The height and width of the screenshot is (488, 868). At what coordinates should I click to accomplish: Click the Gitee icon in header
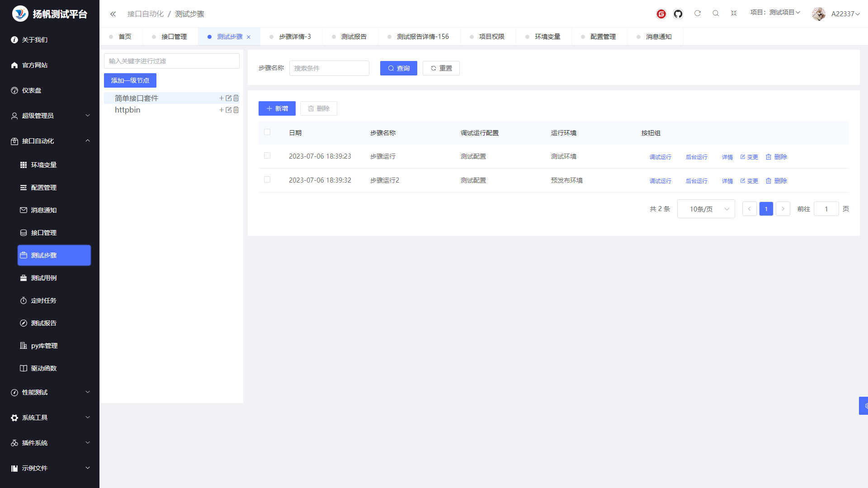[x=661, y=14]
